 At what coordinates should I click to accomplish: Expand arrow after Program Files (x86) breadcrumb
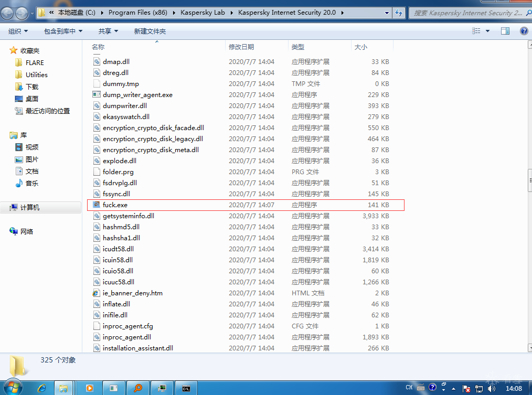click(x=174, y=13)
